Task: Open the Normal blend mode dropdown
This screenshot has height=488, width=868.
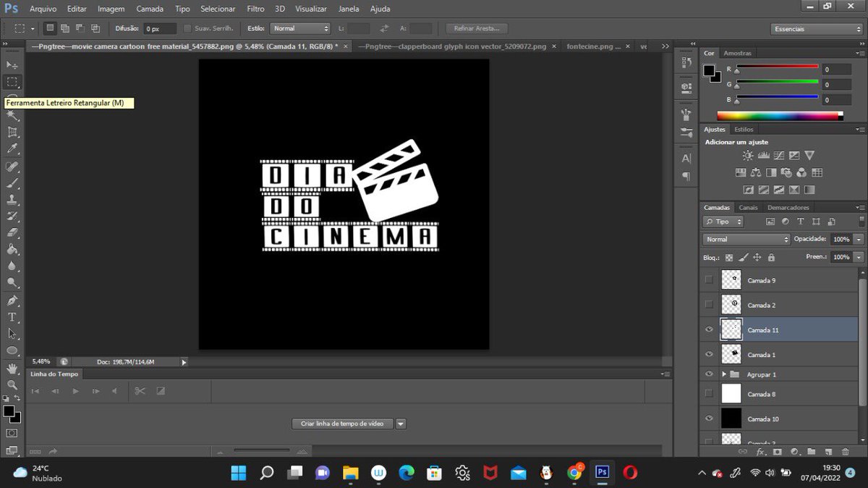Action: pos(745,239)
